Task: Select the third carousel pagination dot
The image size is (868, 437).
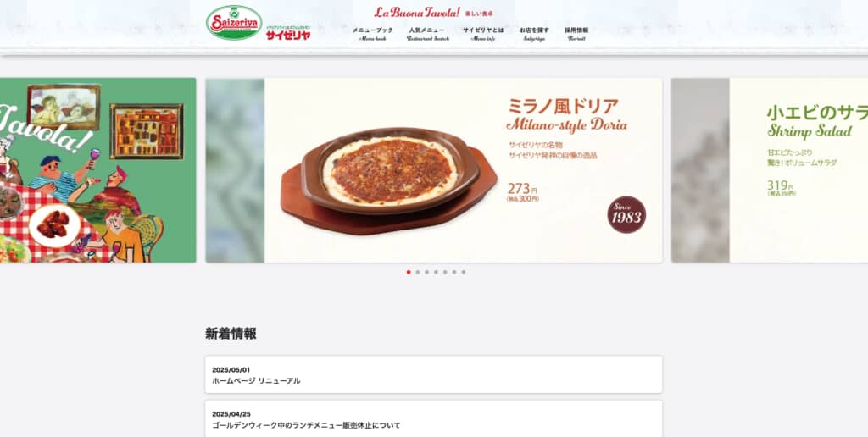Action: pyautogui.click(x=427, y=272)
